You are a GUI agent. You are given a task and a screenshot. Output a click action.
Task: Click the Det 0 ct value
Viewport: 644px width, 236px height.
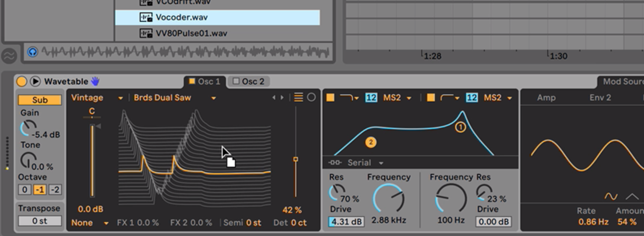[x=298, y=223]
